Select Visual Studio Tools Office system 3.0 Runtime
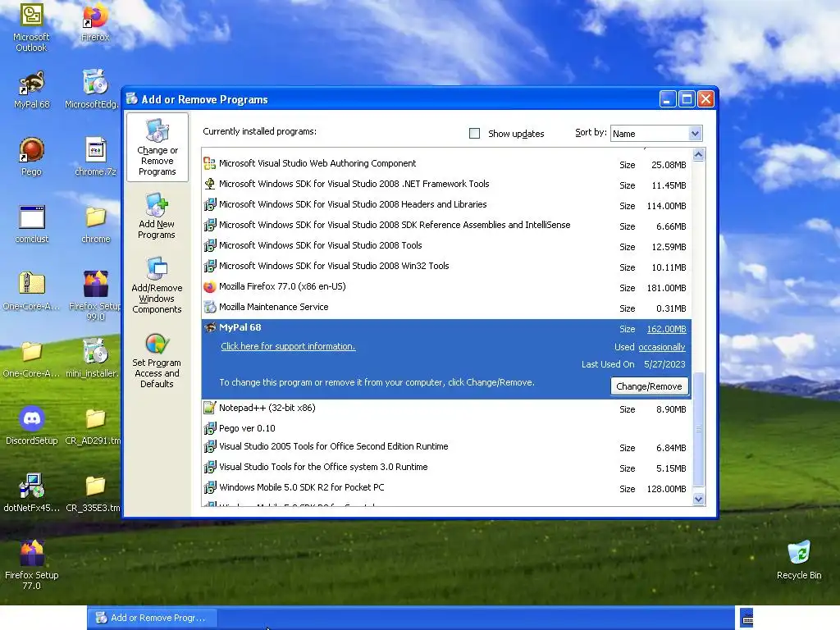The width and height of the screenshot is (840, 630). click(x=446, y=467)
